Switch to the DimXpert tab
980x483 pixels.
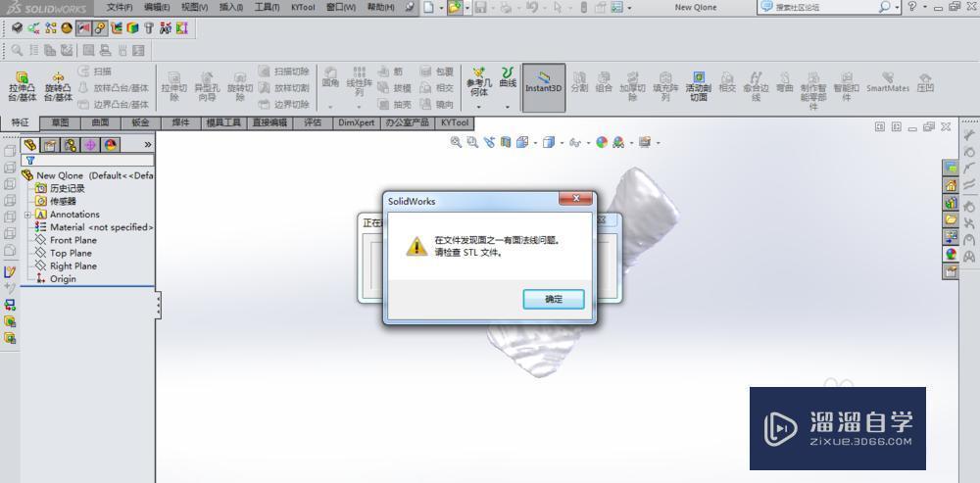pos(357,122)
